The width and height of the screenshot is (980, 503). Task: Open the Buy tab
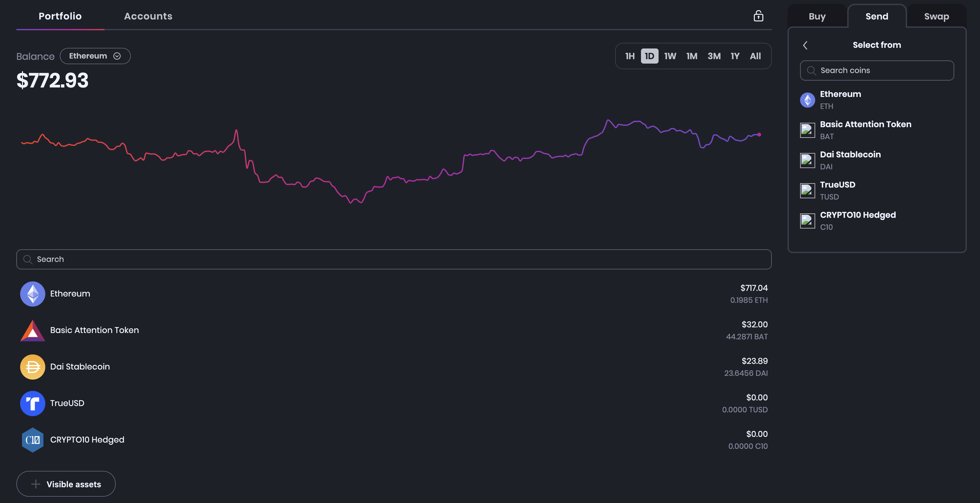[x=817, y=17]
